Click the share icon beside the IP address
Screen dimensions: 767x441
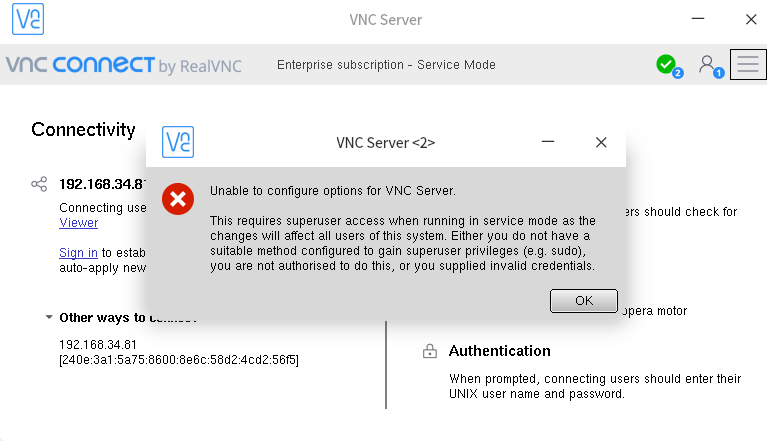coord(39,184)
